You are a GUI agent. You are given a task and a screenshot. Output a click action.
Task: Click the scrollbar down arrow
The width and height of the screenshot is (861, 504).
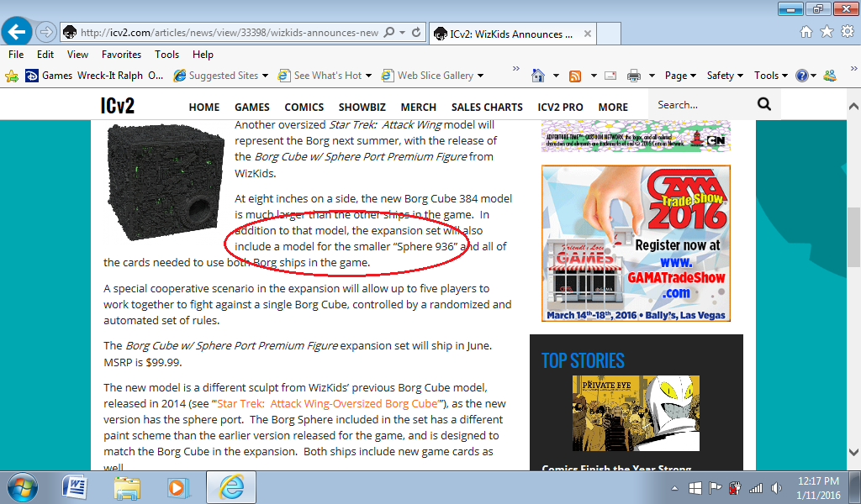coord(853,453)
